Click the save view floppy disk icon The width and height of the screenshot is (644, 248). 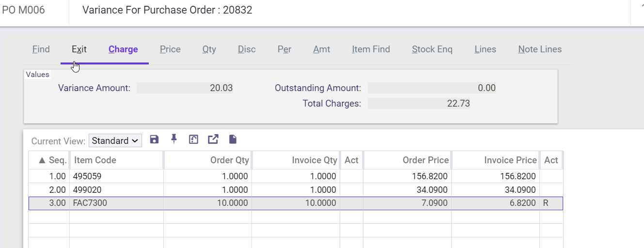154,139
